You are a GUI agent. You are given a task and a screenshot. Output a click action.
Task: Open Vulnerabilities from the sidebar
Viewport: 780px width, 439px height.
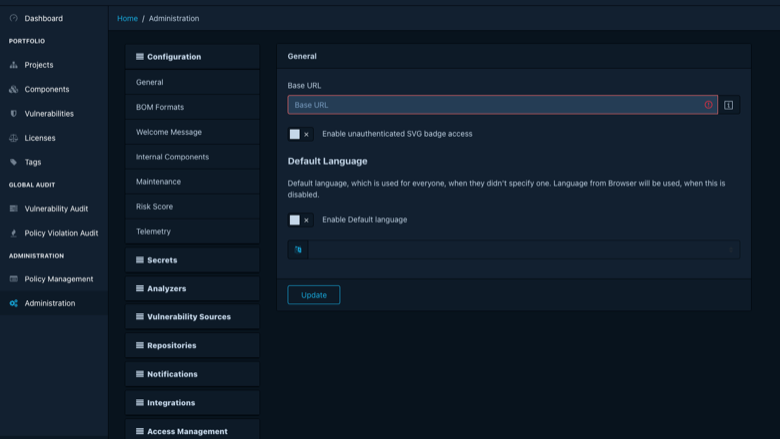coord(54,114)
